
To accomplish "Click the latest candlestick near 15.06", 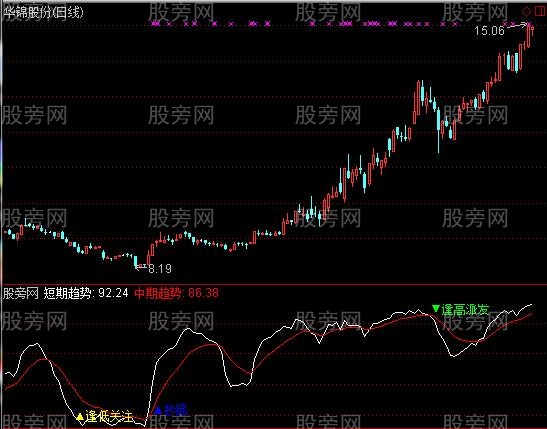I will pos(532,31).
